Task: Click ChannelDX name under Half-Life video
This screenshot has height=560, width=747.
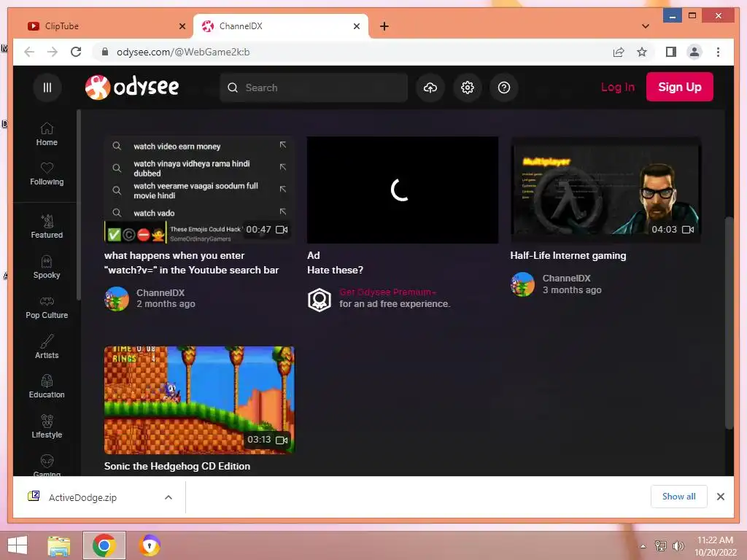Action: pyautogui.click(x=566, y=278)
